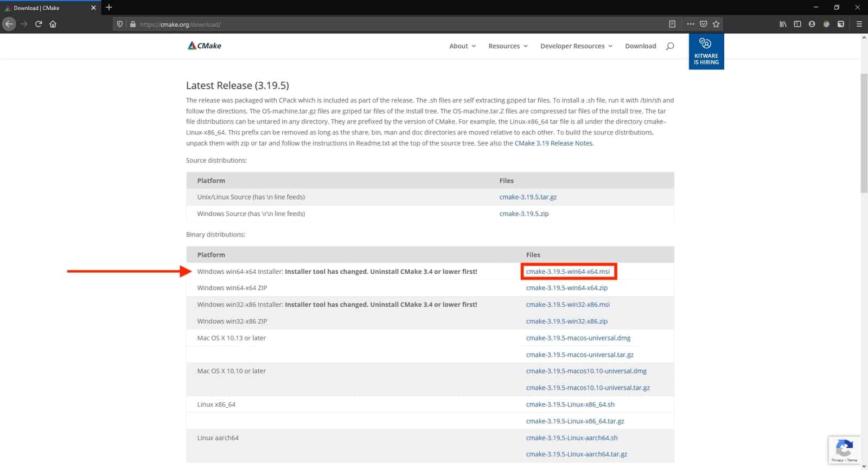The width and height of the screenshot is (868, 470).
Task: Click the Binary distributions label
Action: [x=216, y=234]
